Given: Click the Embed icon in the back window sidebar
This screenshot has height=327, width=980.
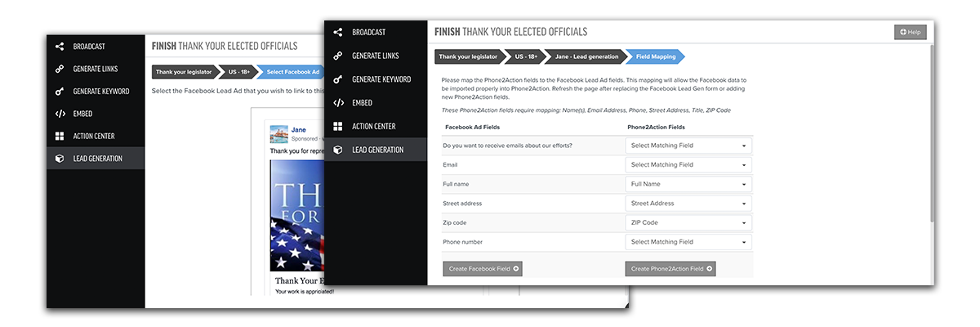Looking at the screenshot, I should (x=60, y=114).
